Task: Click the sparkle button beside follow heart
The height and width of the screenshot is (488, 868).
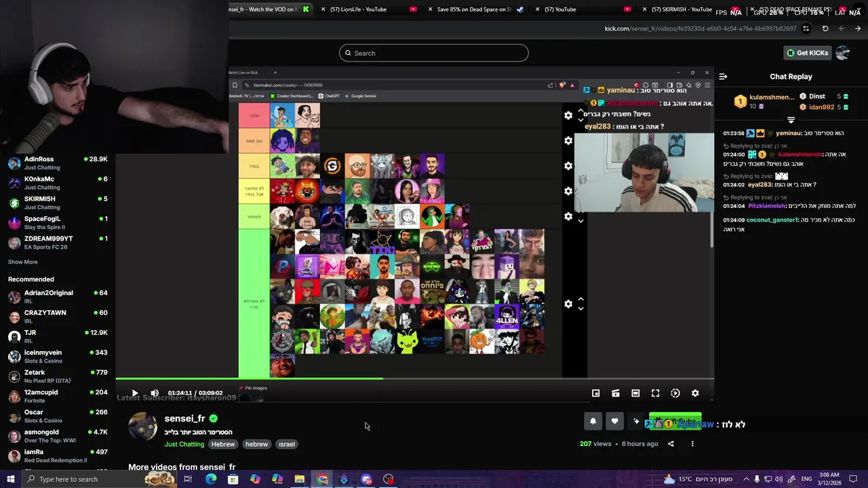Action: 636,421
